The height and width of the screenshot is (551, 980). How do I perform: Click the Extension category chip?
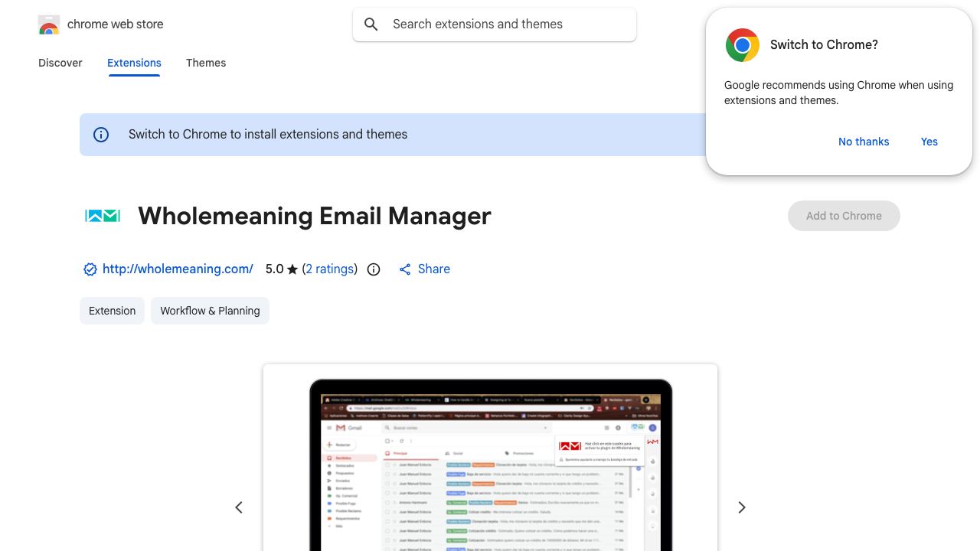click(x=112, y=311)
